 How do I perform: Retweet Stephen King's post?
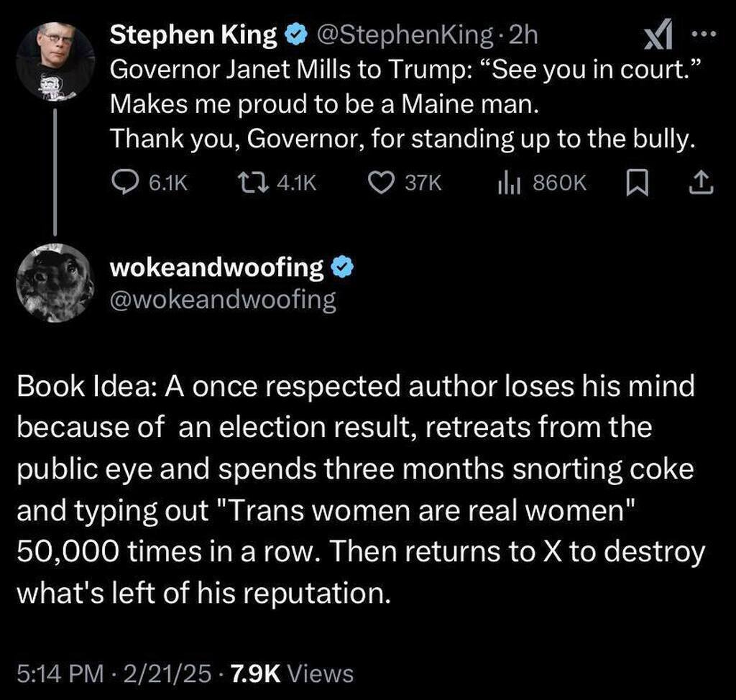coord(253,184)
